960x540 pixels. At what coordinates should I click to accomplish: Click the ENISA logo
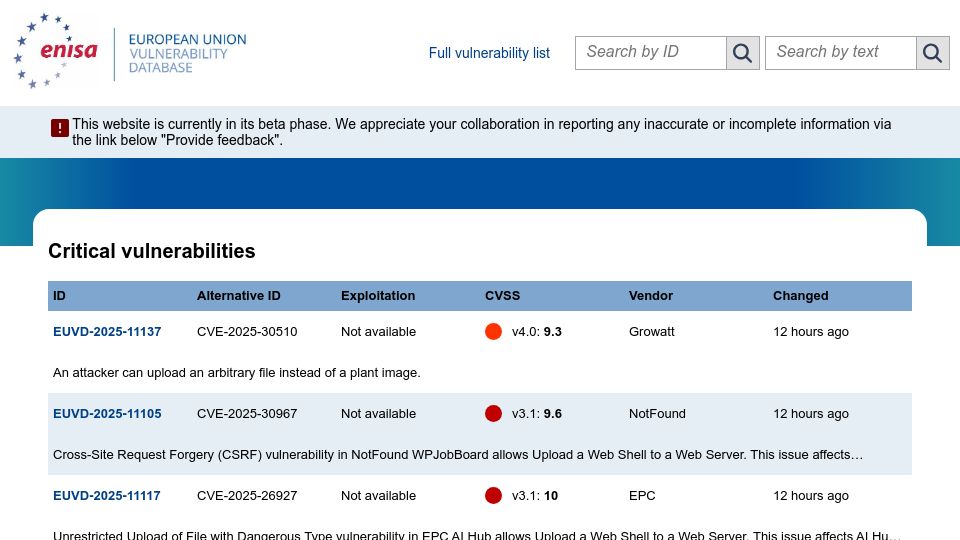[56, 51]
